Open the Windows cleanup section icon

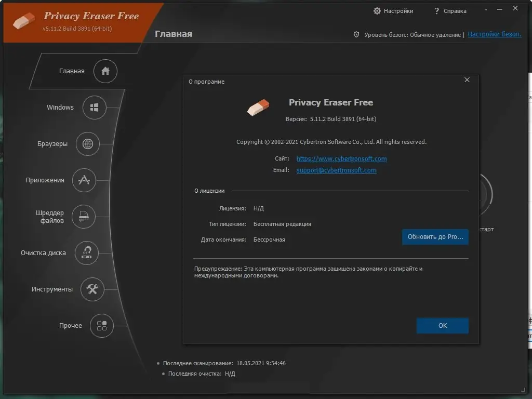[94, 108]
